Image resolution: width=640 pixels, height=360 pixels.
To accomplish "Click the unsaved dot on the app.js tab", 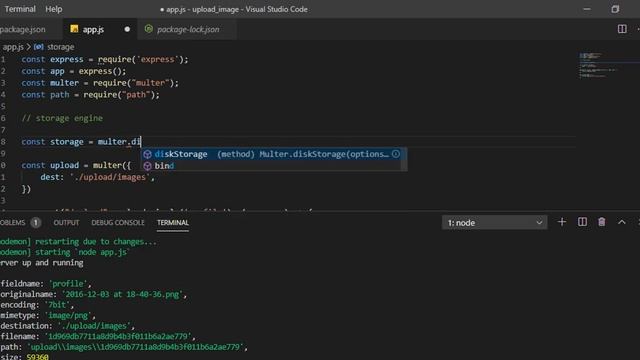I will pos(127,29).
